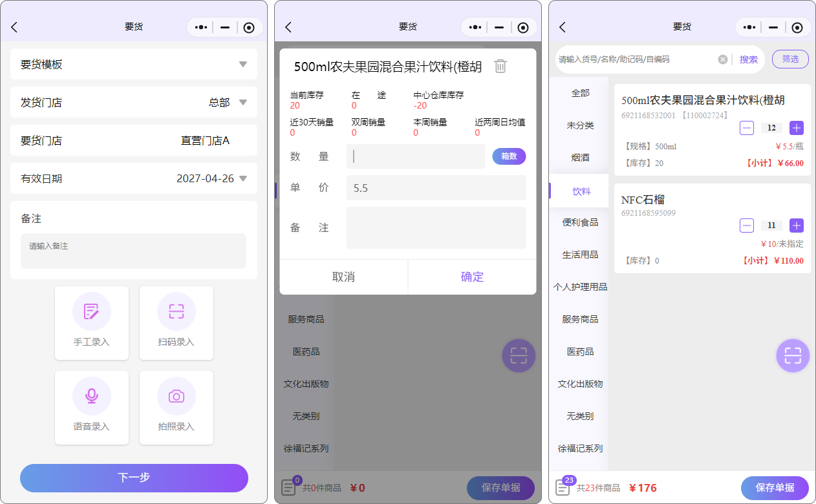
Task: Click 取消 to cancel the dialog
Action: pyautogui.click(x=343, y=277)
